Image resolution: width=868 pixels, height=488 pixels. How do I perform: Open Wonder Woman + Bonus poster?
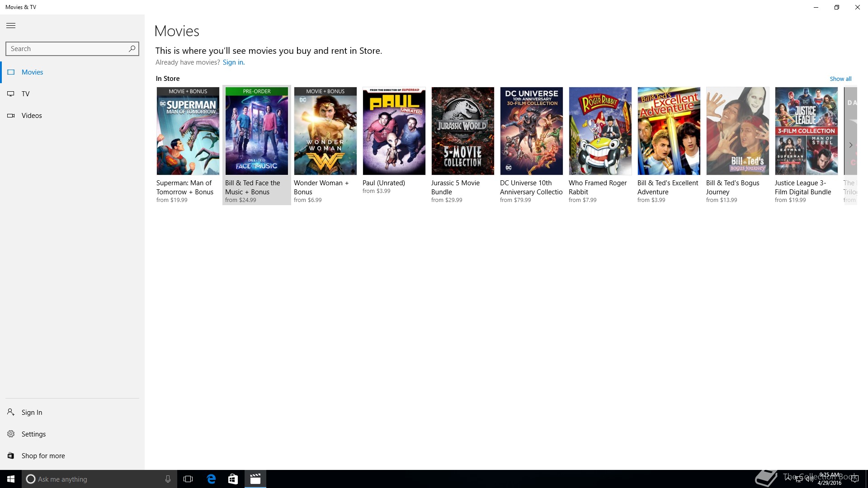325,131
